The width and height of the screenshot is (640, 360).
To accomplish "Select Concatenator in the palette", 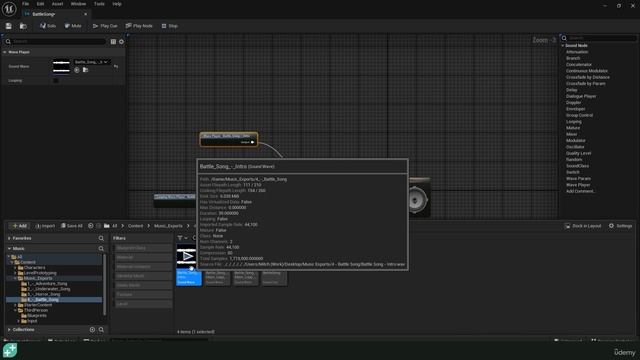I will 579,64.
